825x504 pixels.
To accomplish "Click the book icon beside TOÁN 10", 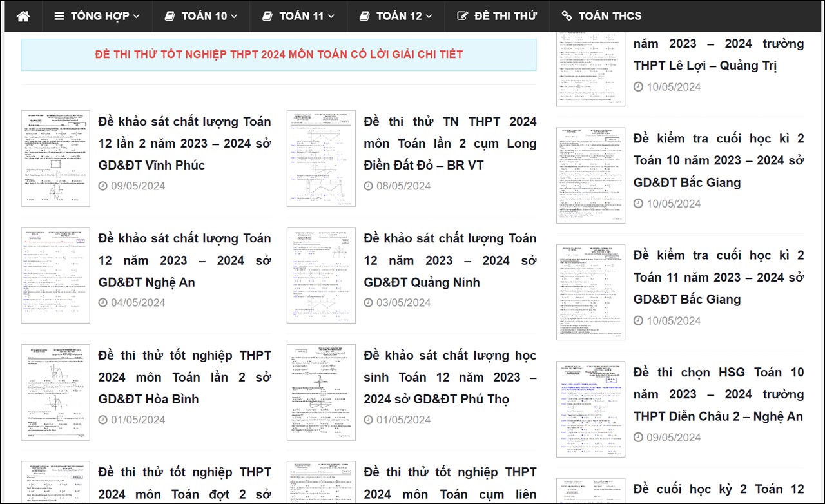I will tap(170, 16).
